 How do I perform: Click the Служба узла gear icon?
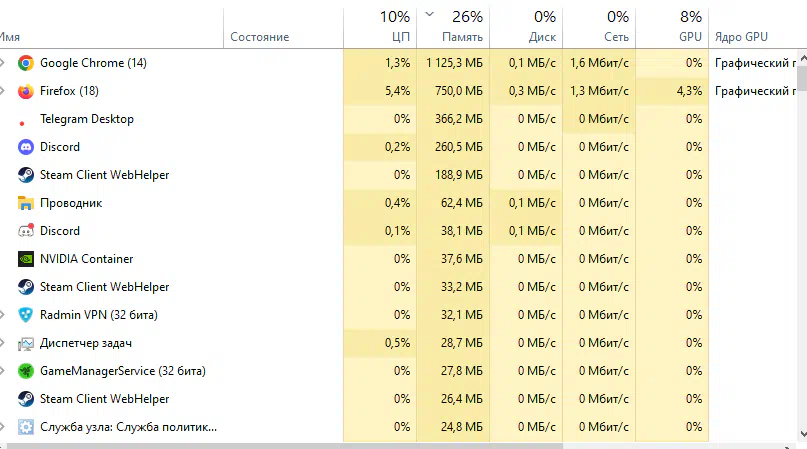(26, 427)
